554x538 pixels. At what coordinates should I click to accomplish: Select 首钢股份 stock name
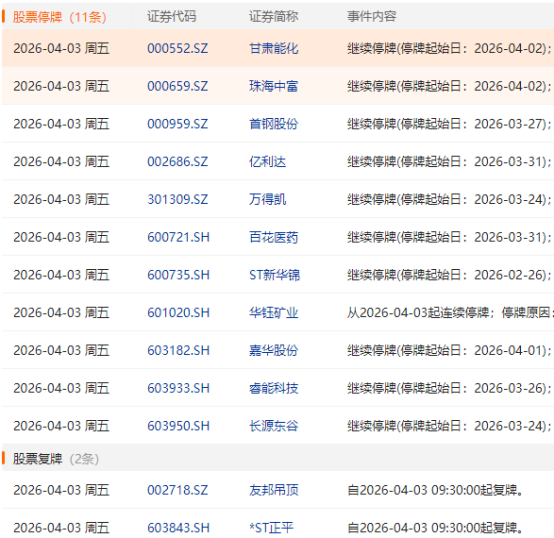point(273,124)
